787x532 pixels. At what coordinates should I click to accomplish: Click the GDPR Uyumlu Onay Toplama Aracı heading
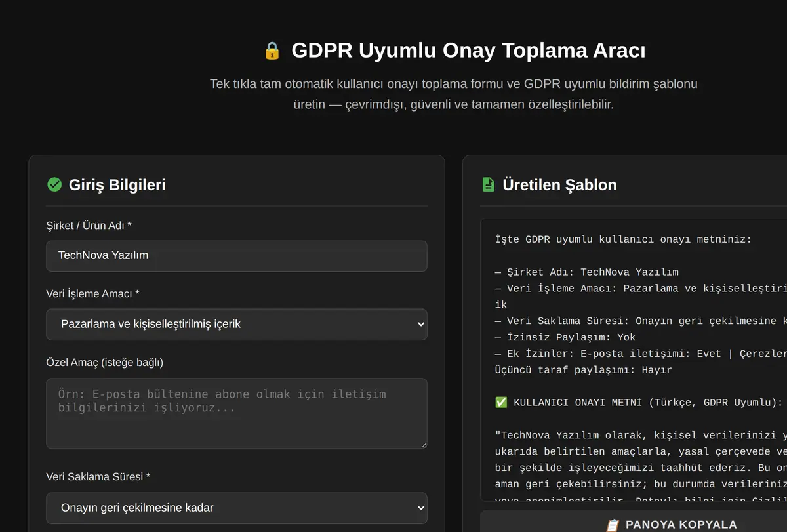(x=468, y=51)
